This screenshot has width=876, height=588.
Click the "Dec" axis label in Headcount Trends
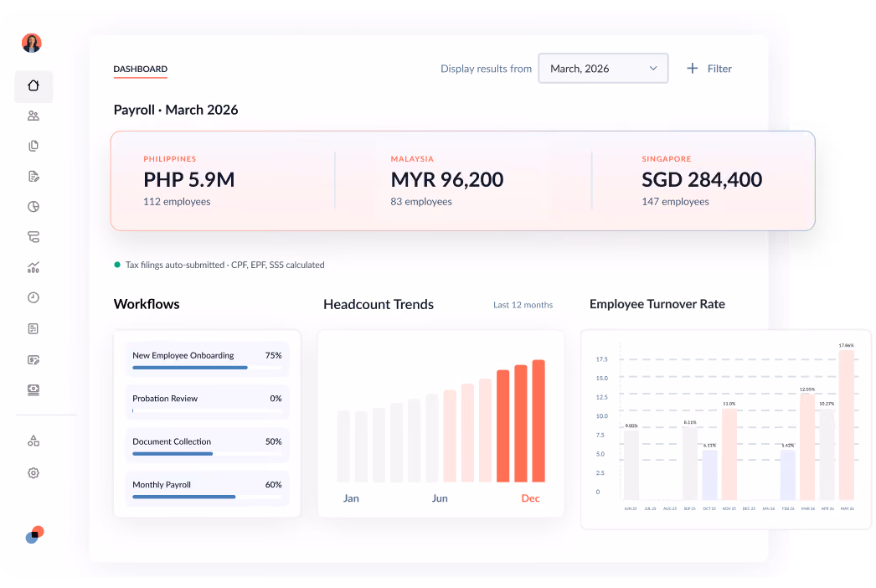(530, 498)
